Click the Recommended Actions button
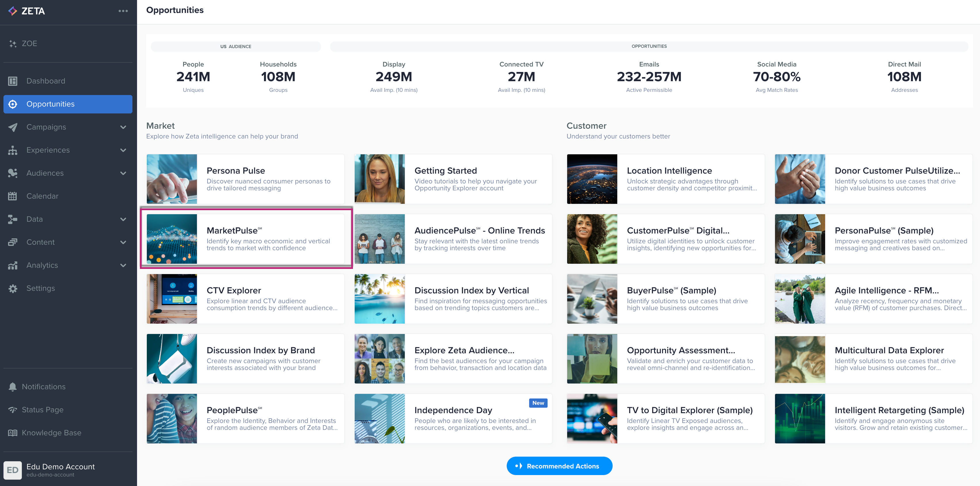This screenshot has height=486, width=980. [559, 466]
